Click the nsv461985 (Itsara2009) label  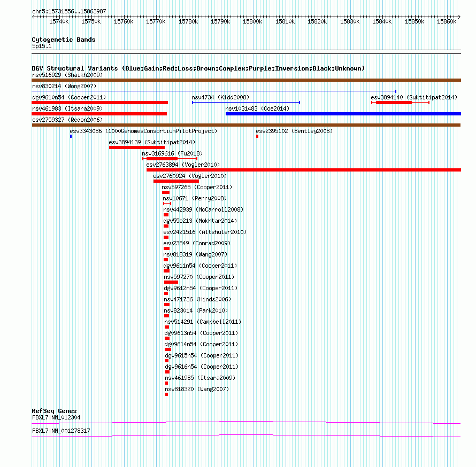pyautogui.click(x=201, y=378)
